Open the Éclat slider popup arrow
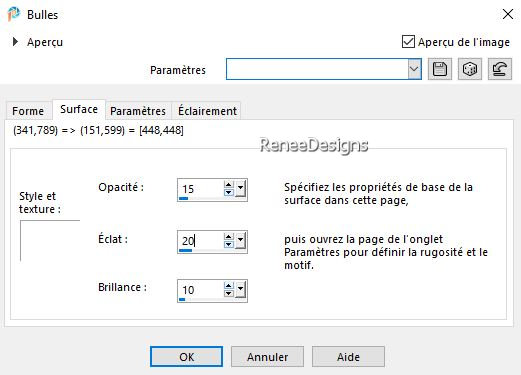 pyautogui.click(x=240, y=241)
